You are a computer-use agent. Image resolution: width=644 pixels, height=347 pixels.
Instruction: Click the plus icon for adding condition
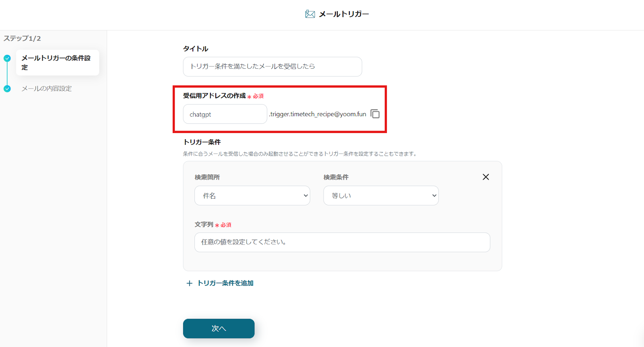189,283
